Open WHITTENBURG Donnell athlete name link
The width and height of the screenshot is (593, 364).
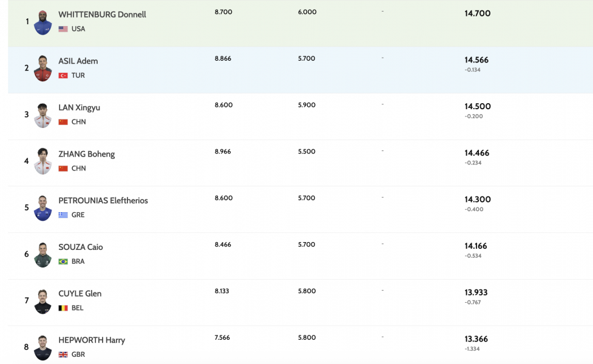(x=102, y=15)
